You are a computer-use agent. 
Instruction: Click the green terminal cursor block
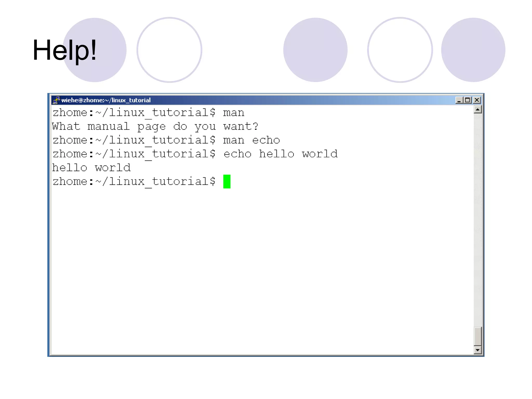(x=227, y=181)
